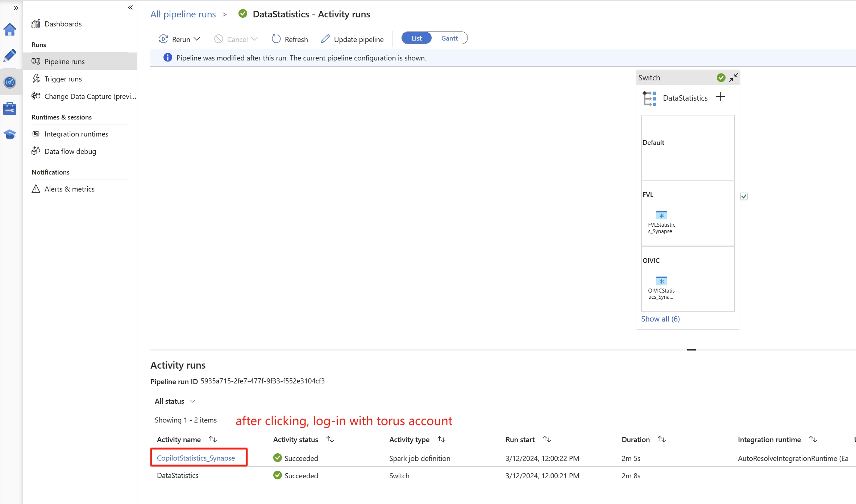The height and width of the screenshot is (504, 856).
Task: Sort by Run start
Action: click(547, 439)
